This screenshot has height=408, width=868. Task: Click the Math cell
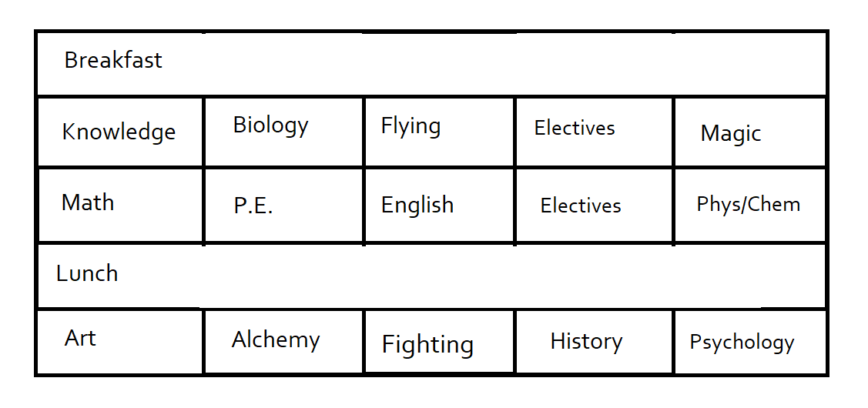[120, 206]
